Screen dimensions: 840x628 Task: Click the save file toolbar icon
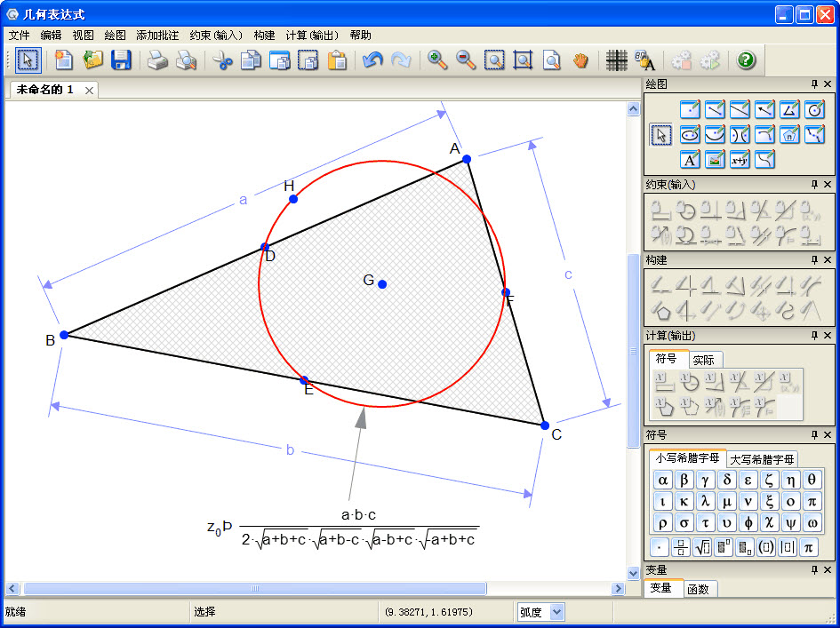121,60
